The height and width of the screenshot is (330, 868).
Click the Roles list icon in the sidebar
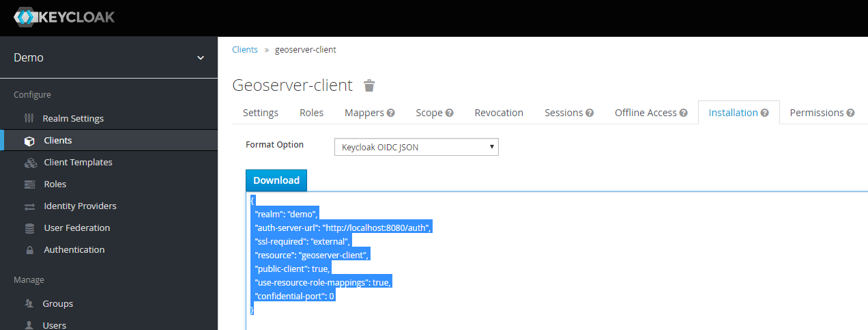tap(29, 184)
